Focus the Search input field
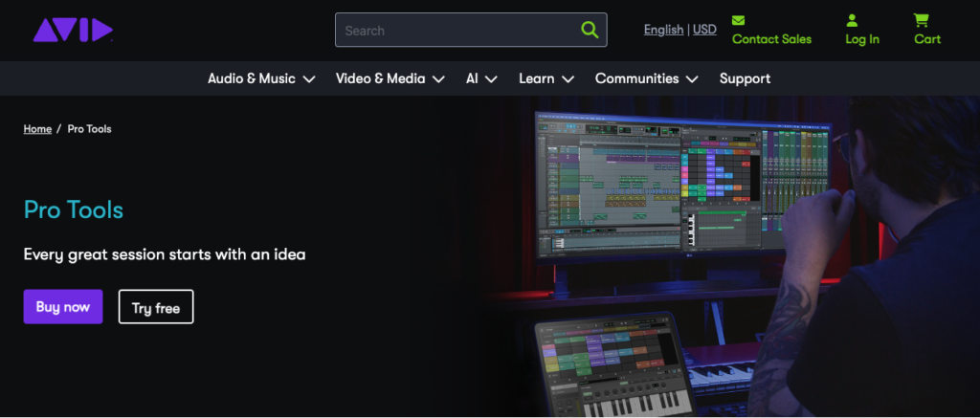The height and width of the screenshot is (418, 980). [471, 30]
